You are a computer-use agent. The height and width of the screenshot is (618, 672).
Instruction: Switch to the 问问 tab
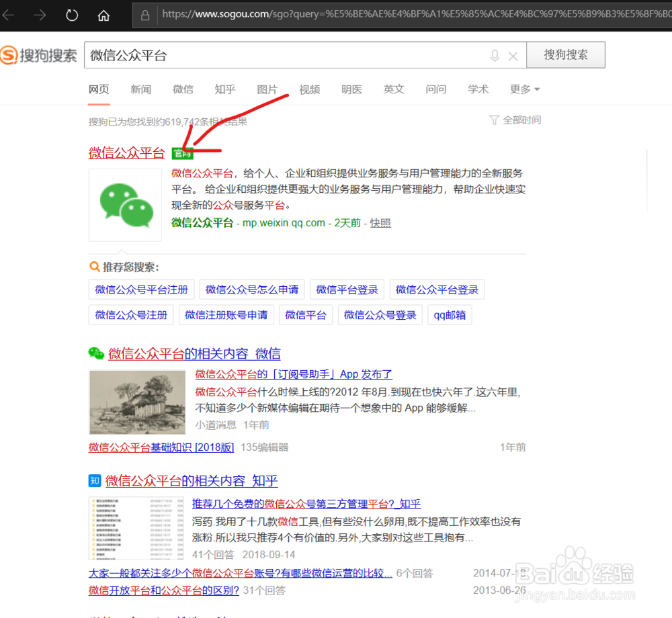click(x=436, y=89)
